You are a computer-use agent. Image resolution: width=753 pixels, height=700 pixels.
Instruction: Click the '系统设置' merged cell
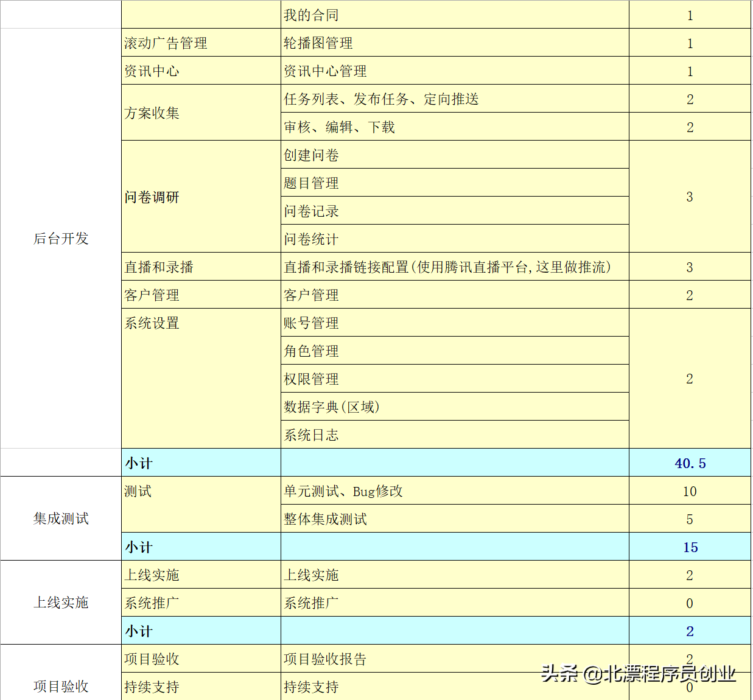point(201,379)
